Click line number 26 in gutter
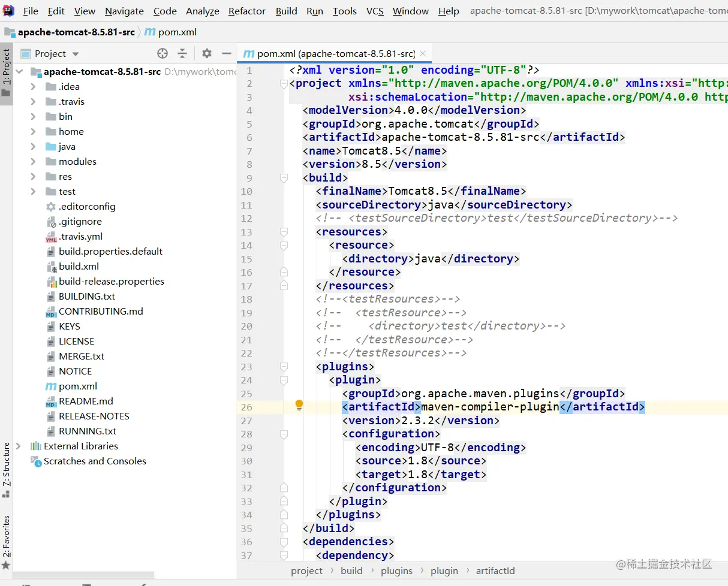The image size is (728, 586). tap(246, 407)
